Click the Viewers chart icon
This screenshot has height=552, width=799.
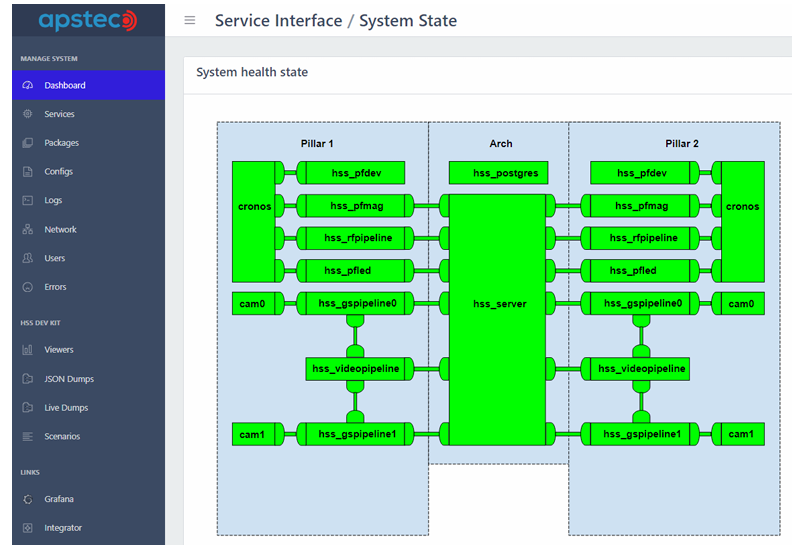tap(27, 350)
